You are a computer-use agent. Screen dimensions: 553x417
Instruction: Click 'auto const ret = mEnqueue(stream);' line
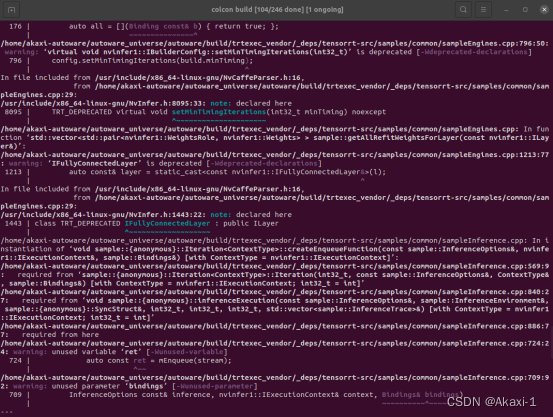tap(159, 361)
